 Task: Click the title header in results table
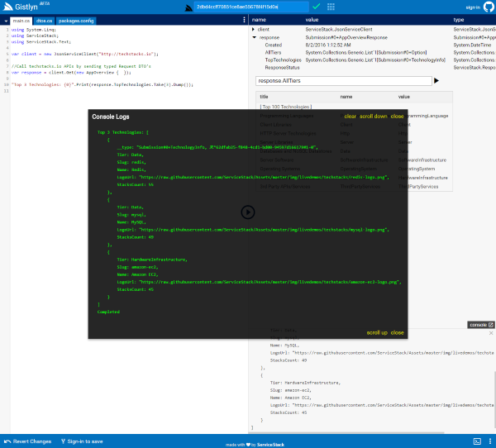click(264, 97)
